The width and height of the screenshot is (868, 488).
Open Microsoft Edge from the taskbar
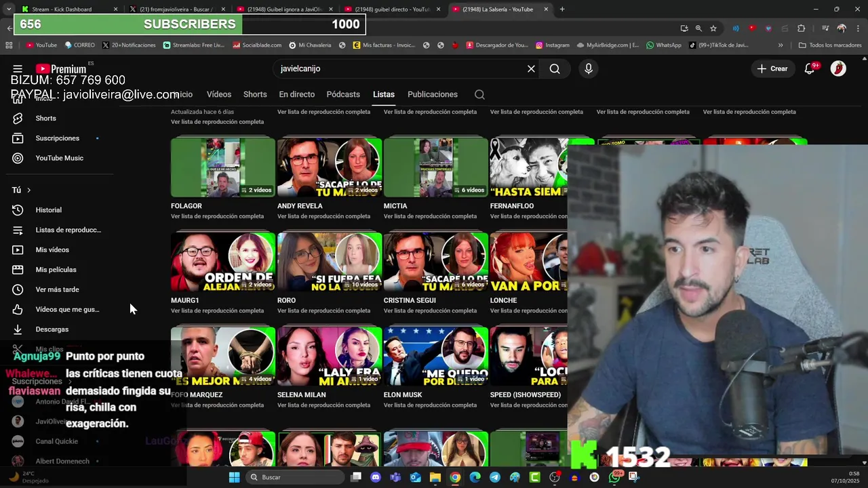pyautogui.click(x=475, y=477)
